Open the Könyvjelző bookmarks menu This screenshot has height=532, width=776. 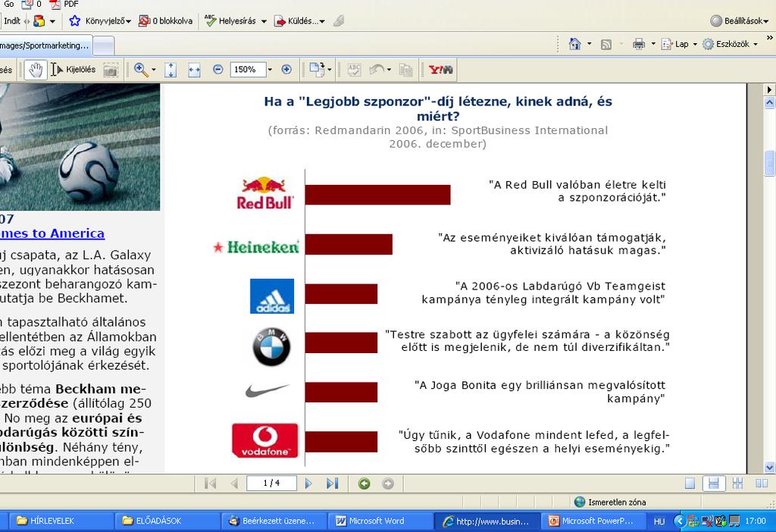click(100, 20)
